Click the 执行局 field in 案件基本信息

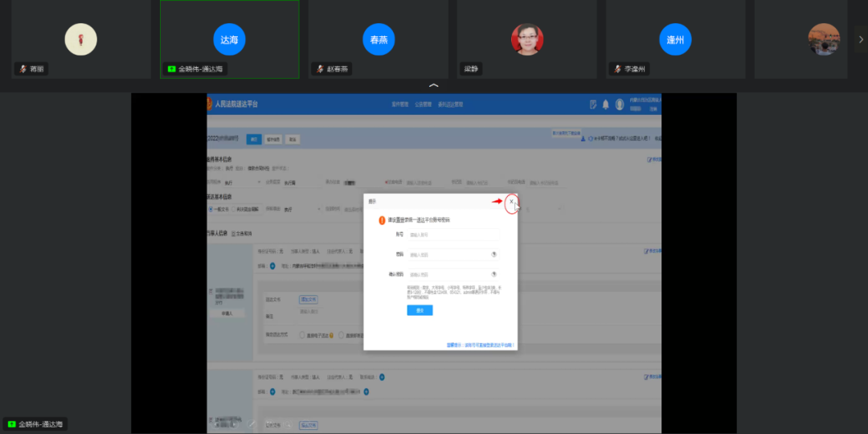[301, 182]
